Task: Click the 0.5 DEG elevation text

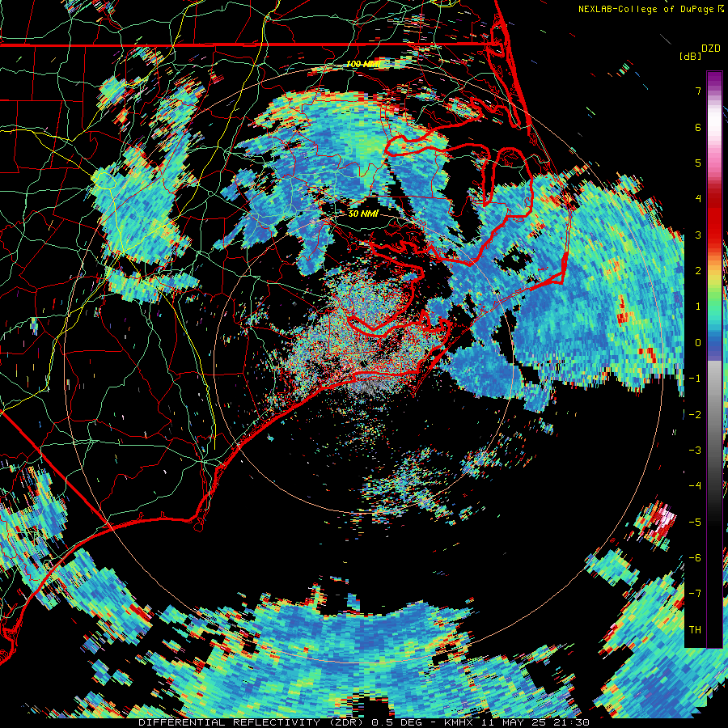Action: coord(397,722)
